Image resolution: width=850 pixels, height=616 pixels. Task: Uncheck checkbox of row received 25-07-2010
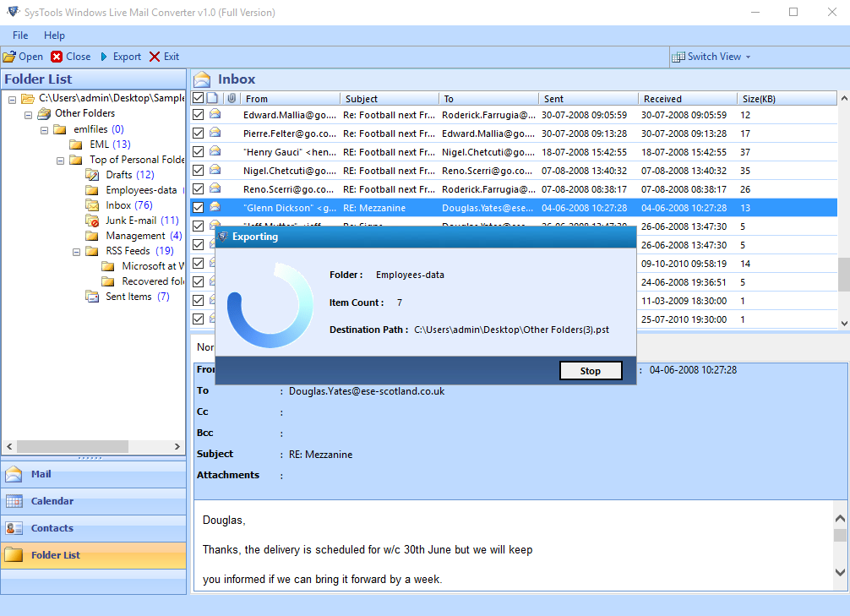[x=199, y=319]
